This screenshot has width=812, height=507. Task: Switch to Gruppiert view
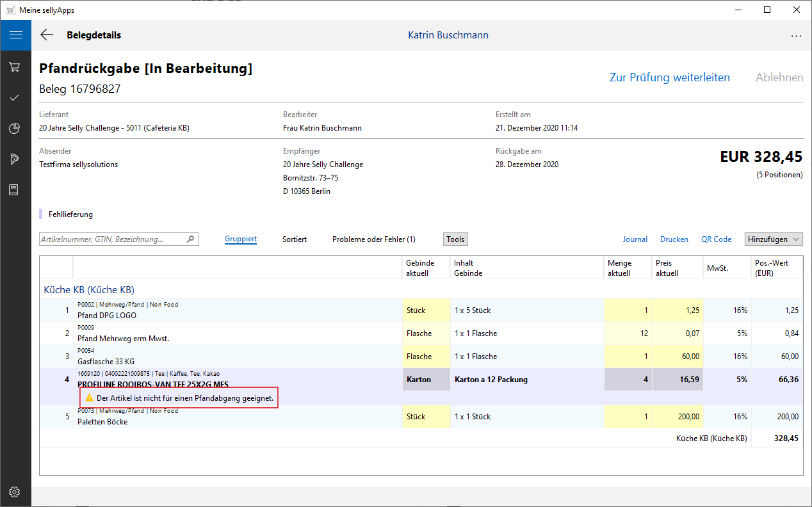click(x=241, y=239)
